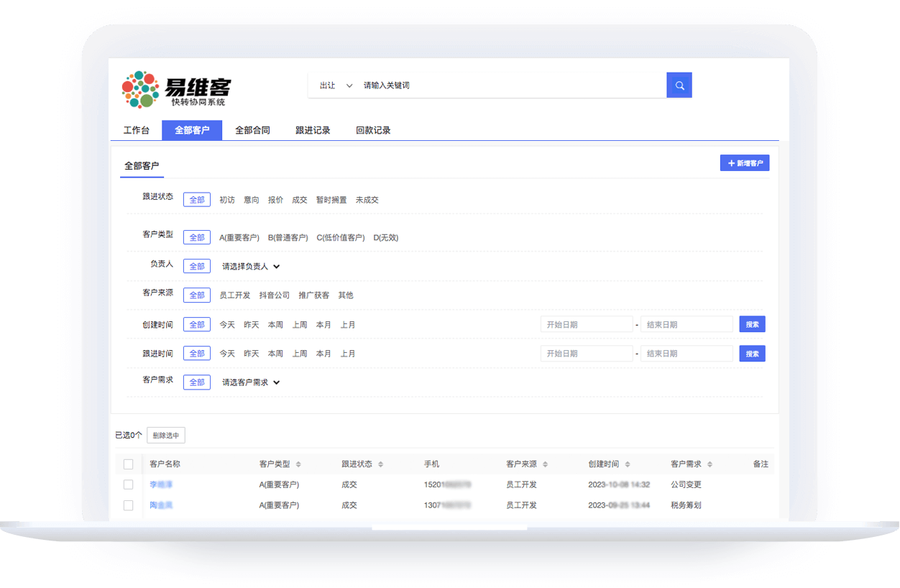Sort by 客户需求 column arrows

point(709,464)
